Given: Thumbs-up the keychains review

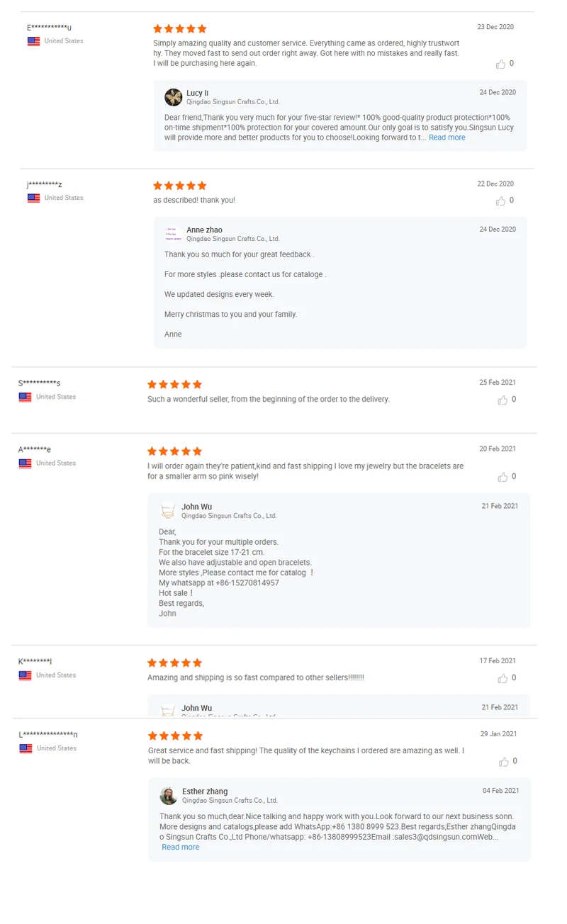Looking at the screenshot, I should (x=504, y=762).
